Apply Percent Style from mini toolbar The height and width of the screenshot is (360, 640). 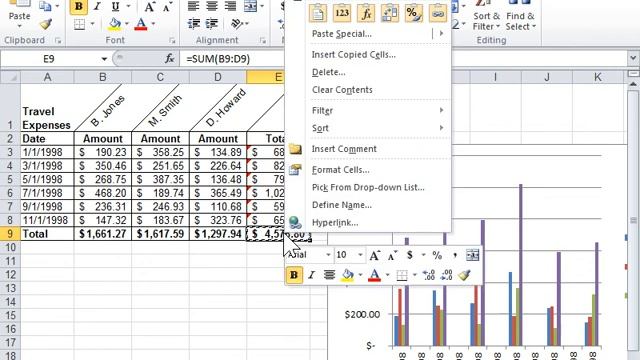437,256
